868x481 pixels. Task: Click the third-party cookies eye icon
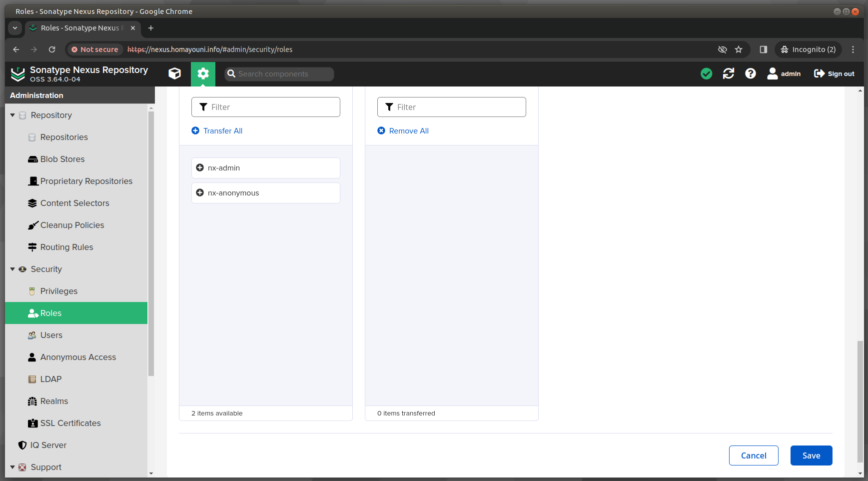(722, 49)
